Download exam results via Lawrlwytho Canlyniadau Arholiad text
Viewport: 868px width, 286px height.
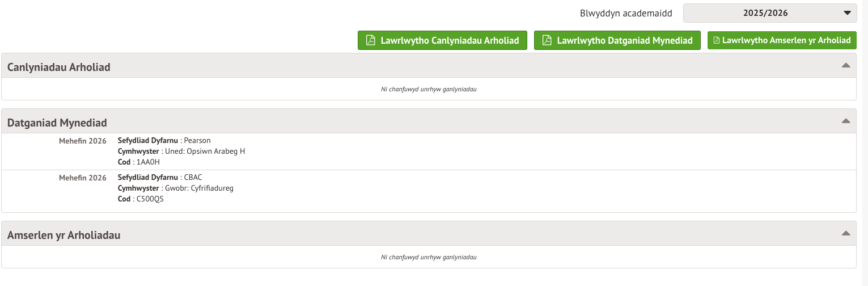coord(450,40)
